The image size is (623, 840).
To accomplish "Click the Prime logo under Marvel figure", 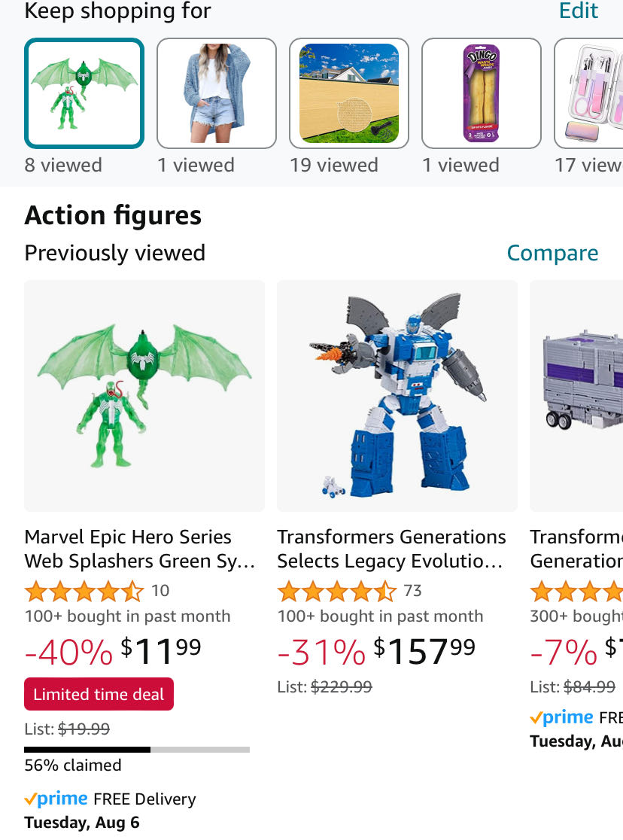I will point(56,799).
